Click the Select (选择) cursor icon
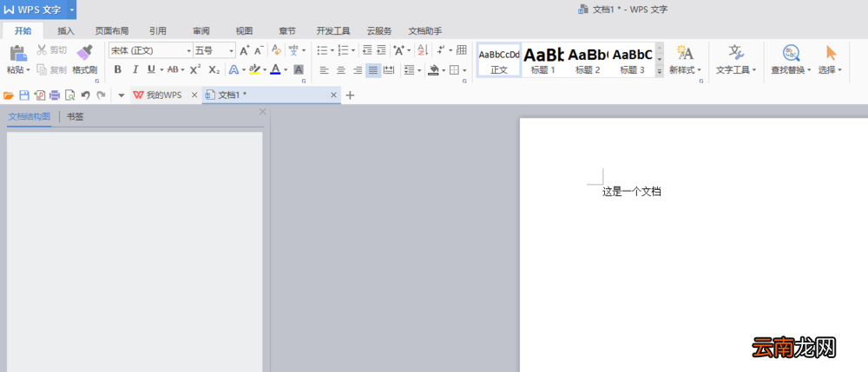This screenshot has width=868, height=372. [x=831, y=53]
